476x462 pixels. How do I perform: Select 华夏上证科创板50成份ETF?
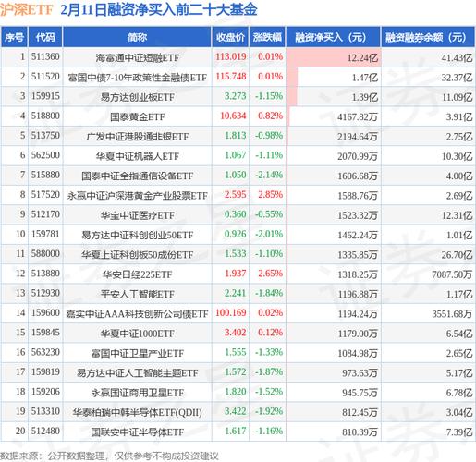[137, 255]
